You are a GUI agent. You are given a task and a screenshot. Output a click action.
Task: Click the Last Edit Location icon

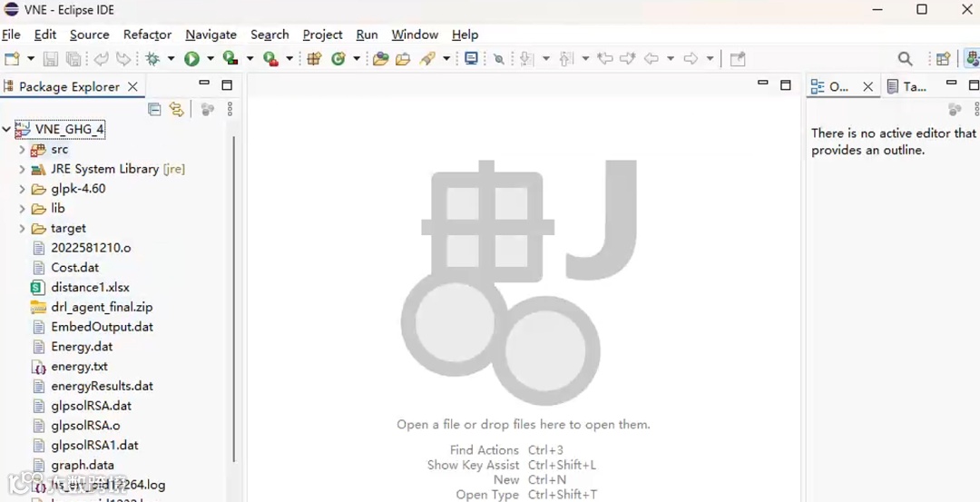604,59
